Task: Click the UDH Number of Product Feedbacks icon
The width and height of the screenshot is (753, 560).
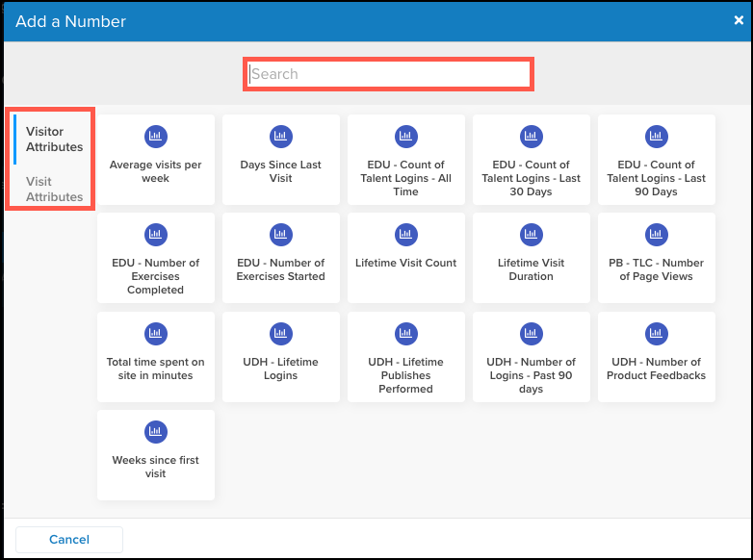Action: point(656,334)
